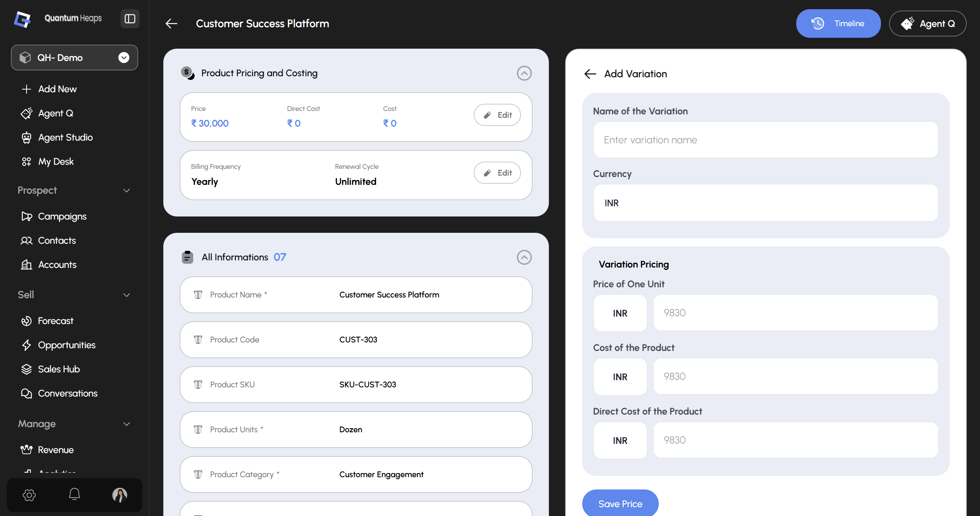Focus the Direct Cost of the Product amount field
This screenshot has width=980, height=516.
click(x=796, y=440)
